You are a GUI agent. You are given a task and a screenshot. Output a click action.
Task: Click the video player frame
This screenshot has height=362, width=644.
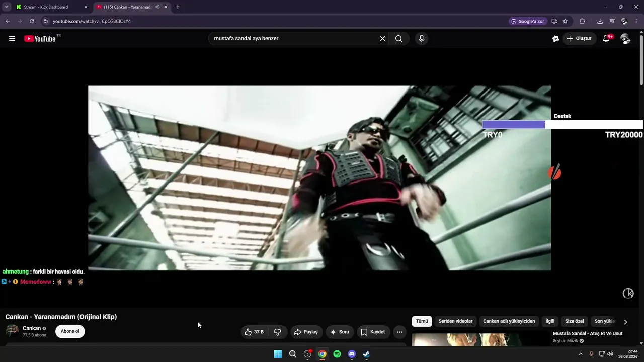tap(319, 178)
